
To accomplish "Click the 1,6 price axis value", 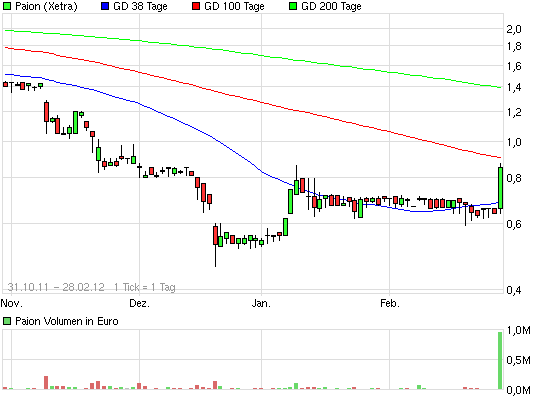I will [x=514, y=66].
